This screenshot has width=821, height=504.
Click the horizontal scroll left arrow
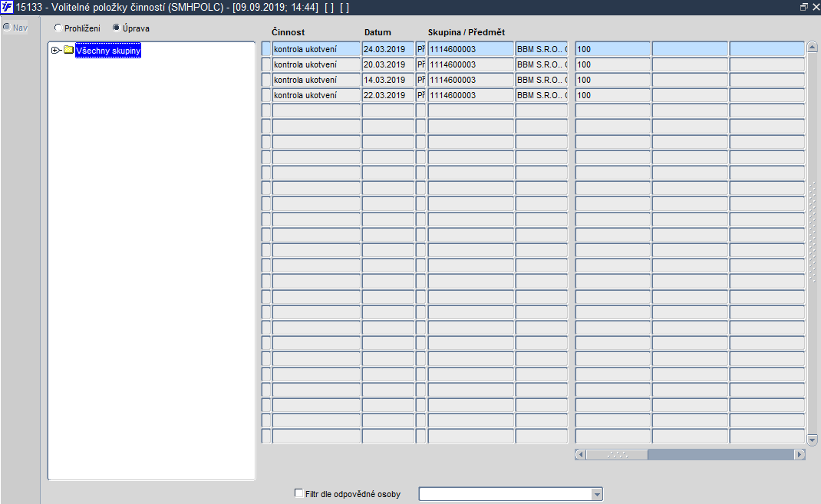click(580, 454)
